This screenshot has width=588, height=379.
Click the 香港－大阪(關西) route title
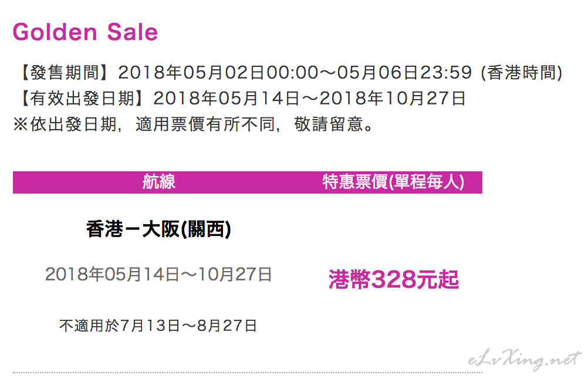[x=158, y=229]
